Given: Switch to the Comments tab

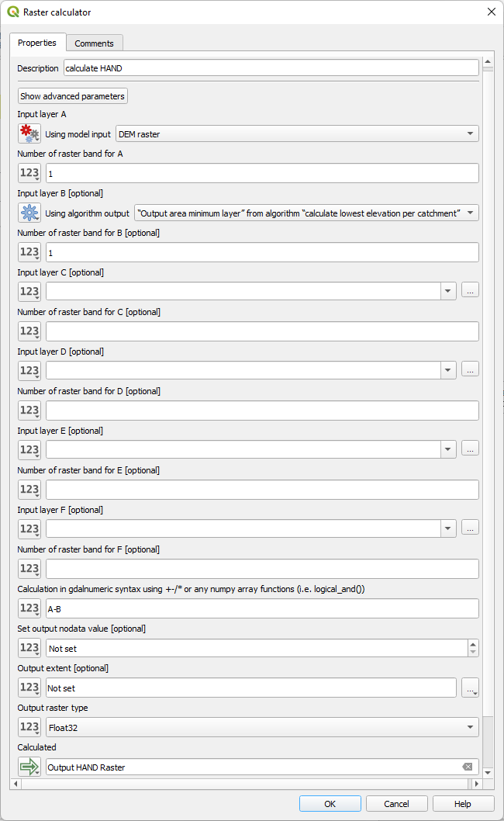Looking at the screenshot, I should pyautogui.click(x=94, y=43).
